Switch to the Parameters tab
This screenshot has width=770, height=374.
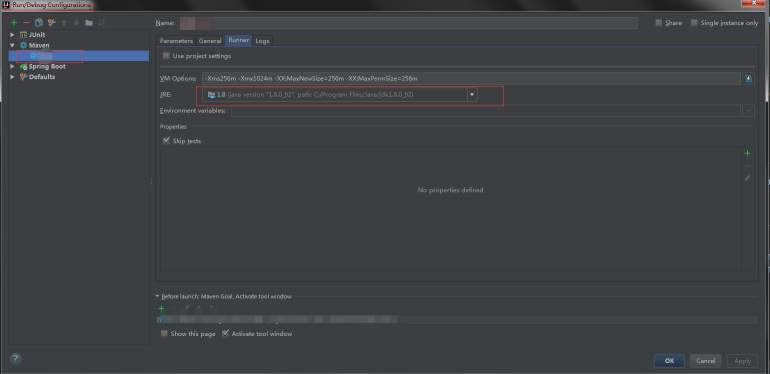point(176,41)
